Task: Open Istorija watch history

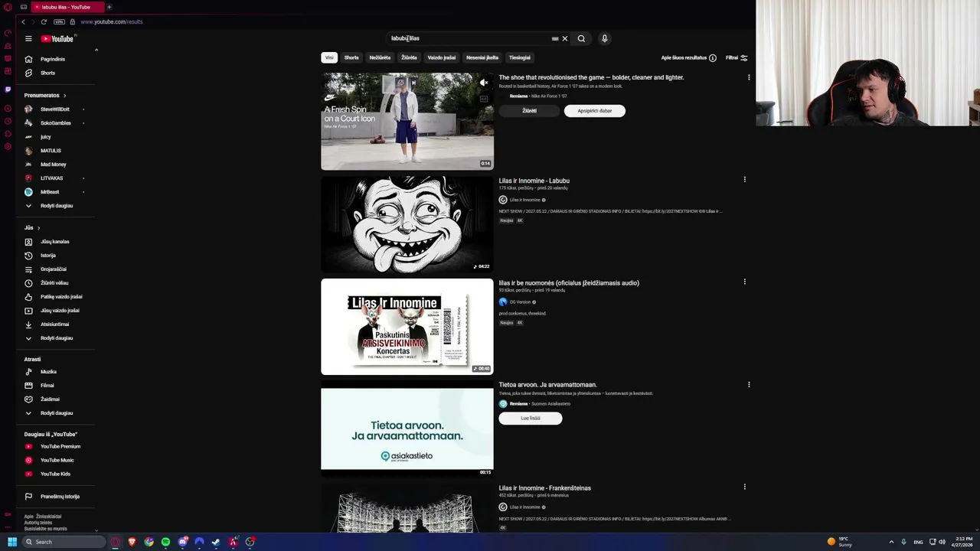Action: (x=48, y=256)
